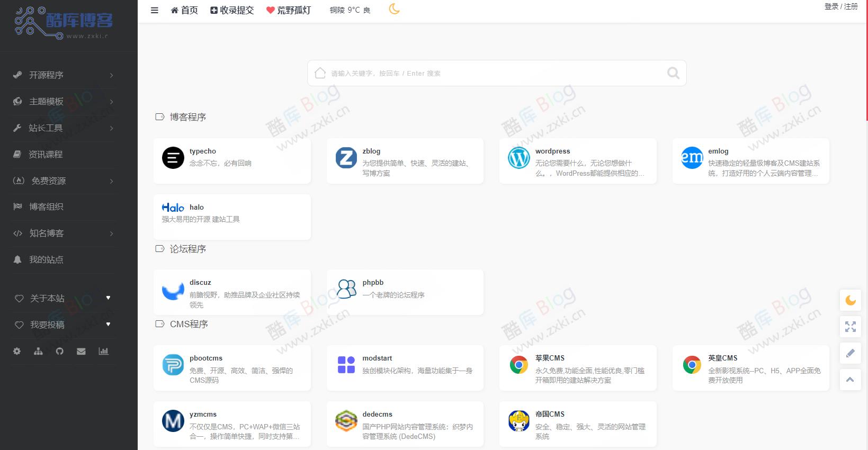Toggle night mode with floating moon button

point(850,301)
